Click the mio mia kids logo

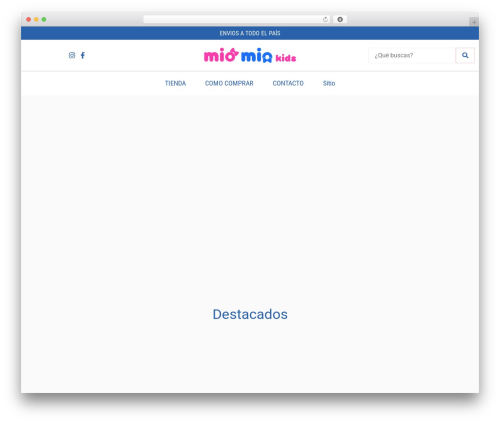click(x=250, y=55)
